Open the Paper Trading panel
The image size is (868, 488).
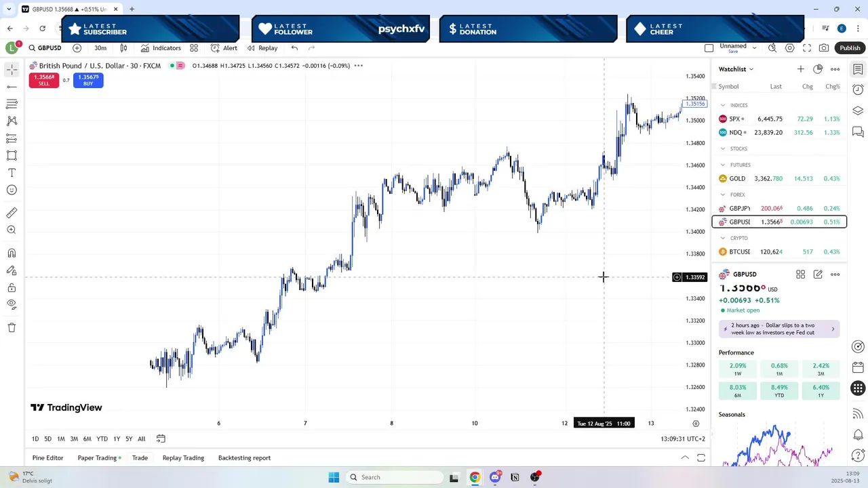coord(99,457)
